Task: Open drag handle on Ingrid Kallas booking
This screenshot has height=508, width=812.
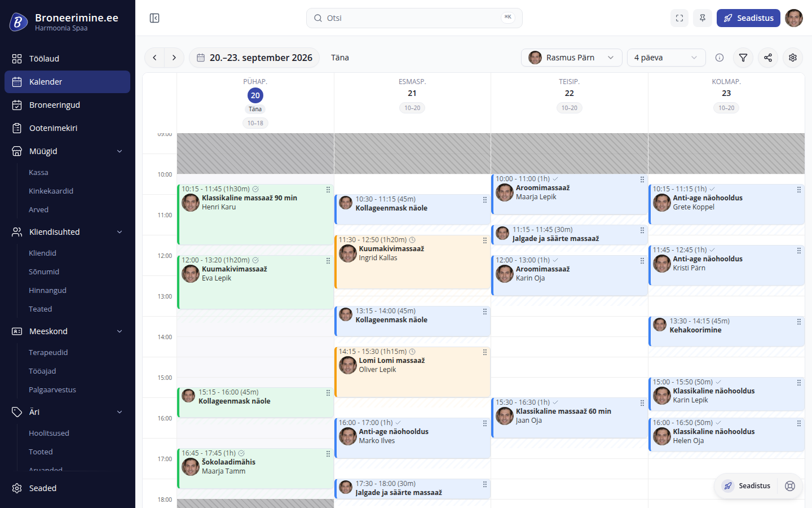Action: point(485,241)
